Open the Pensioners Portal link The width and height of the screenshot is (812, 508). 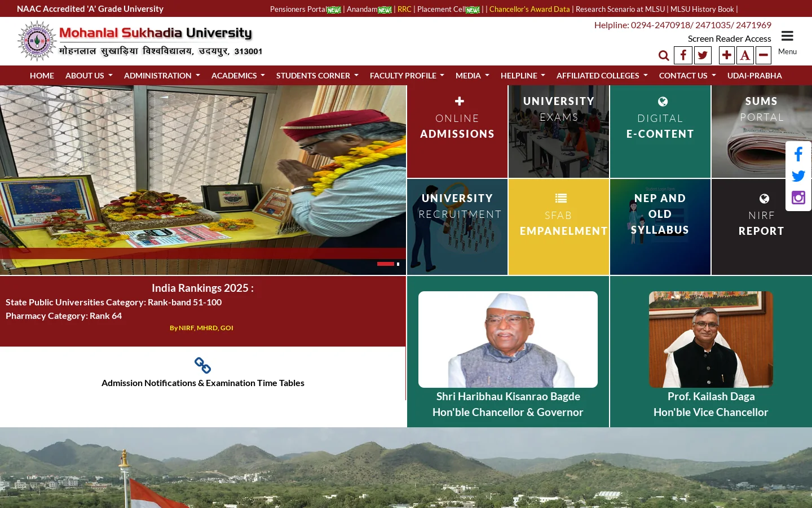[x=298, y=9]
